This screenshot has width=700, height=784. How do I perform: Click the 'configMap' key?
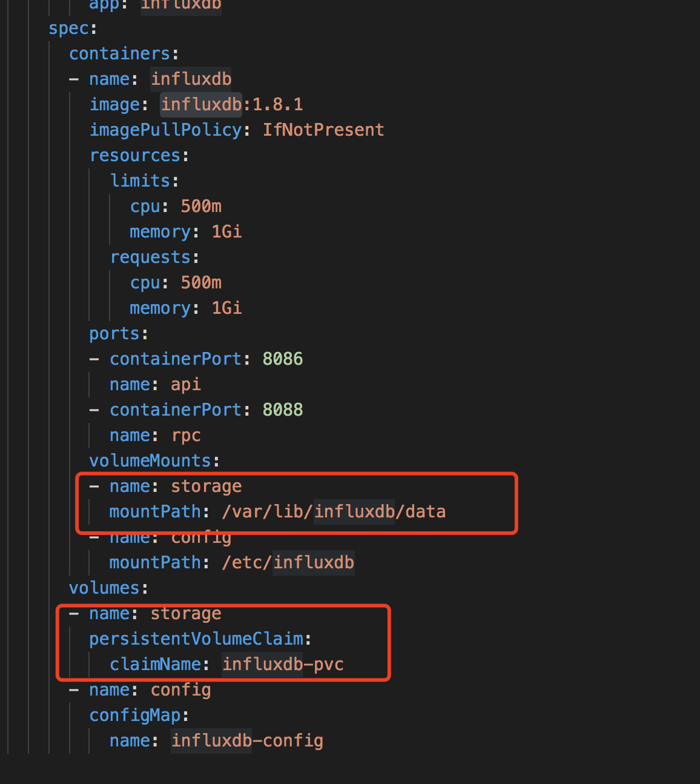pos(134,716)
